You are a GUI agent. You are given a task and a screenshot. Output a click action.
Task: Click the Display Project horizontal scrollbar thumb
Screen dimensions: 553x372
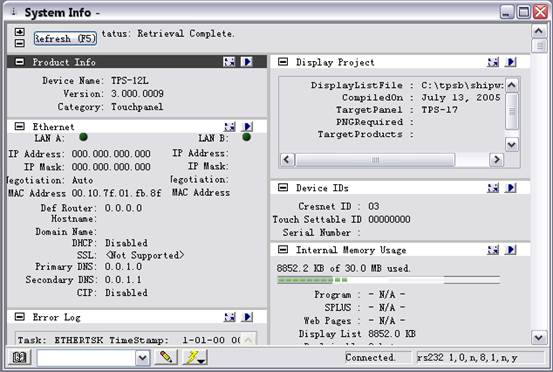click(x=375, y=160)
